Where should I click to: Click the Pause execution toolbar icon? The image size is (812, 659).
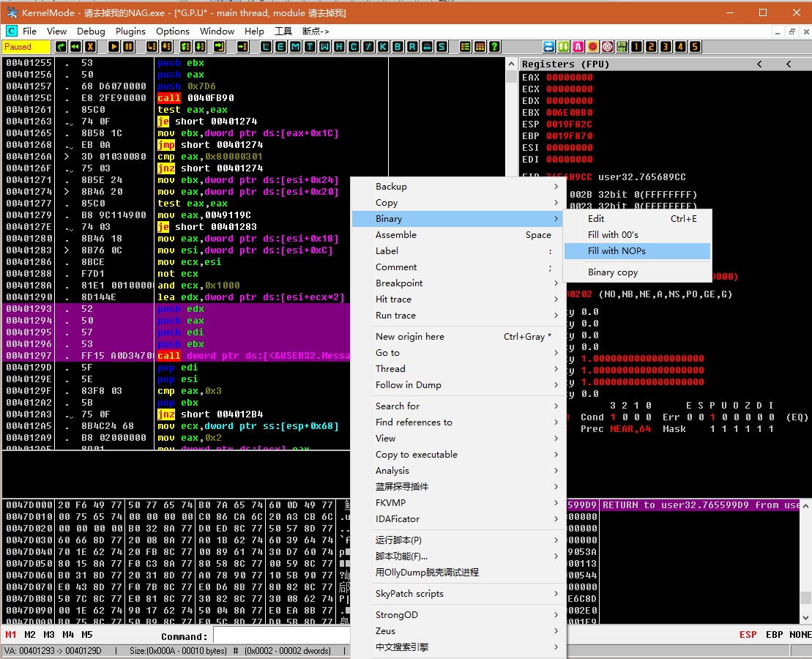pos(128,47)
